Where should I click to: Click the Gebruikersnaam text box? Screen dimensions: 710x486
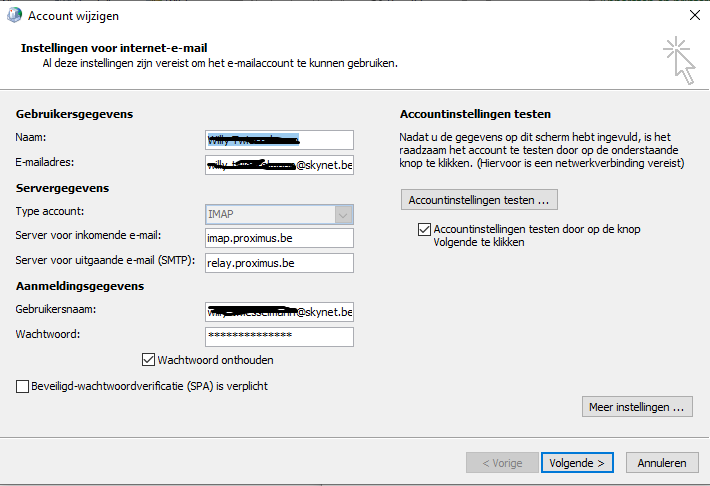point(278,312)
